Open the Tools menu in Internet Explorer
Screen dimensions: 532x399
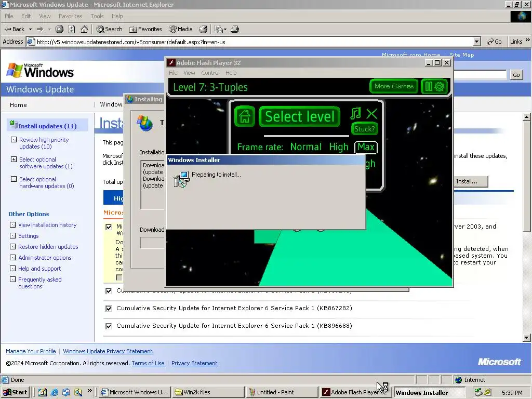tap(97, 16)
